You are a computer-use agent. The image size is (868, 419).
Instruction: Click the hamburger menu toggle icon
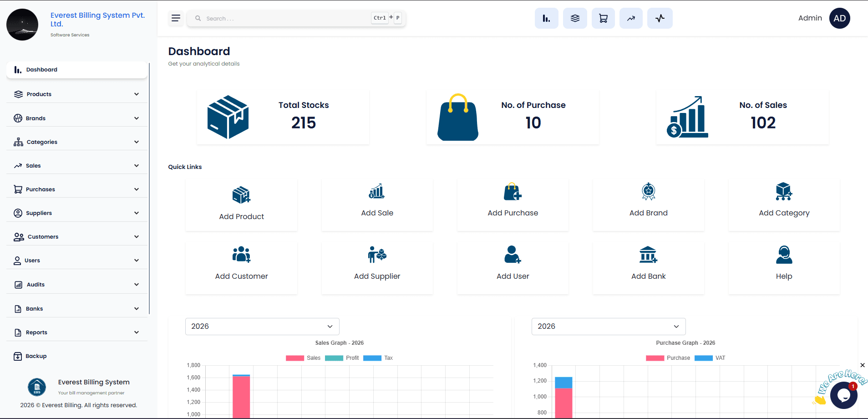176,18
